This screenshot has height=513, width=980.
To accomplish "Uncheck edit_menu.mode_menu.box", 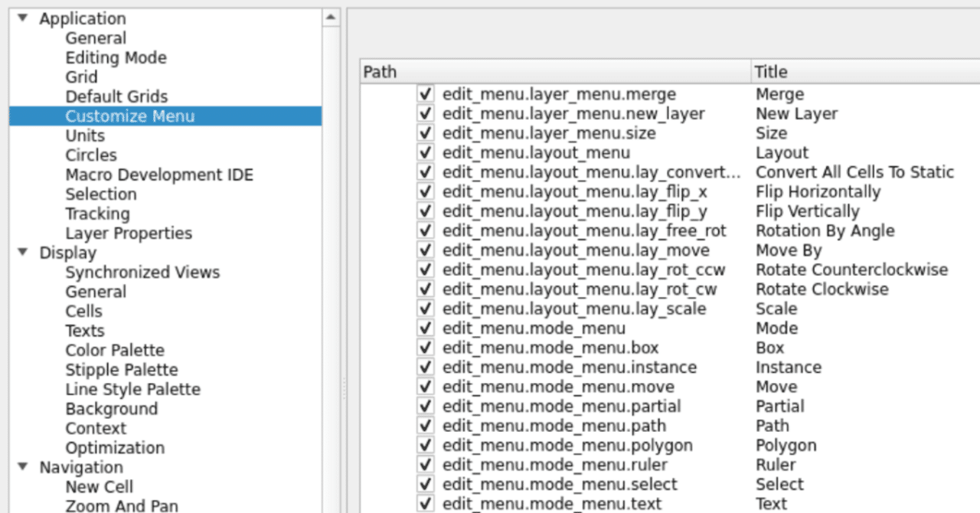I will pyautogui.click(x=425, y=347).
